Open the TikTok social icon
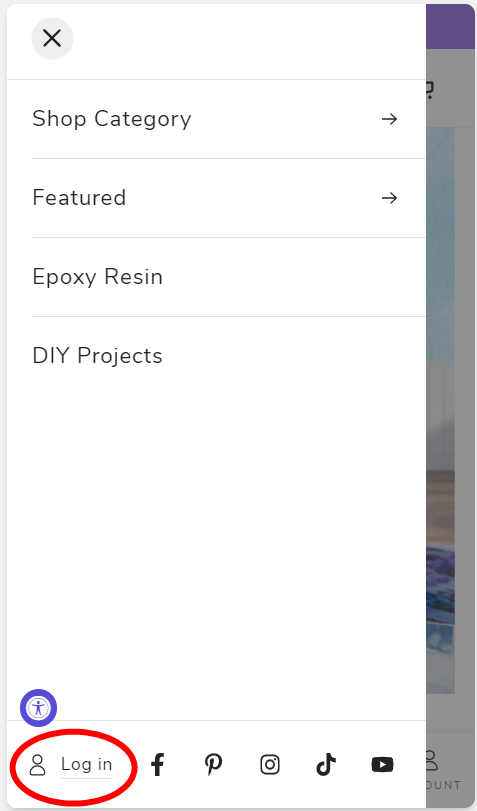Screen dimensions: 477x811 pyautogui.click(x=326, y=764)
